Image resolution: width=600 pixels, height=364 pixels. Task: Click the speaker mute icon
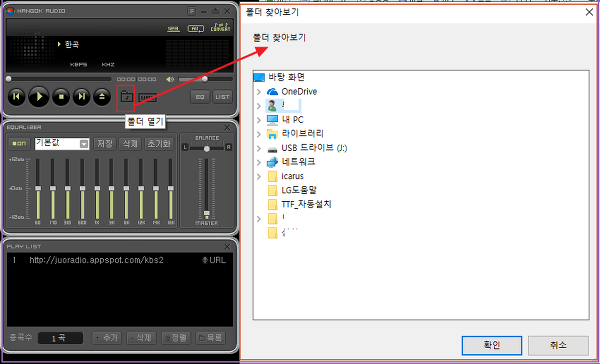170,79
